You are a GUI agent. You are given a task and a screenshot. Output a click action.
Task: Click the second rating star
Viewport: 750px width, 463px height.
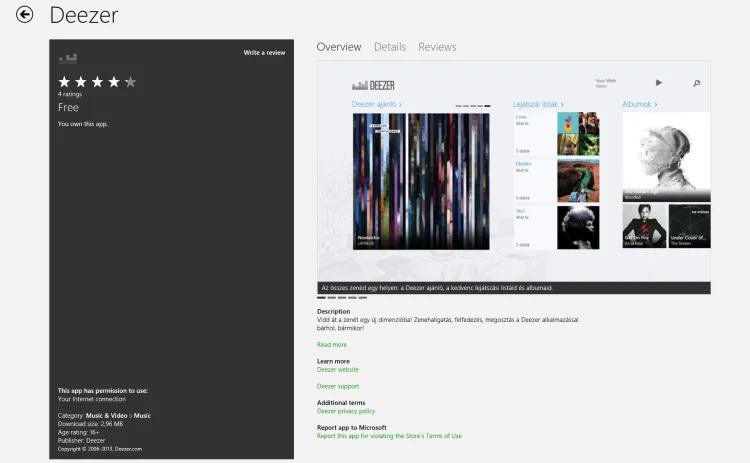click(x=81, y=82)
